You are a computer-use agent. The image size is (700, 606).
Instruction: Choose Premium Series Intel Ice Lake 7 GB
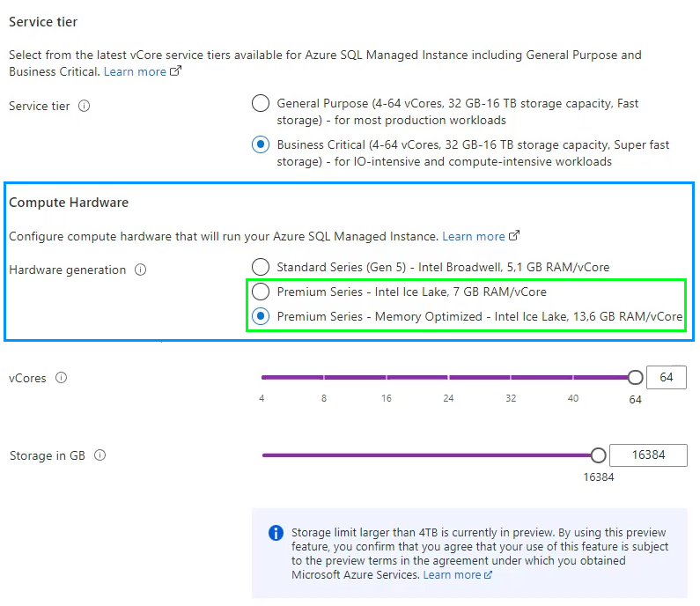(x=261, y=292)
